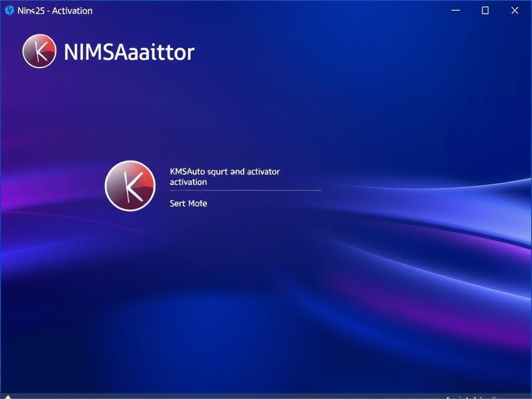This screenshot has height=399, width=532.
Task: Minimize the Activation window
Action: (456, 10)
